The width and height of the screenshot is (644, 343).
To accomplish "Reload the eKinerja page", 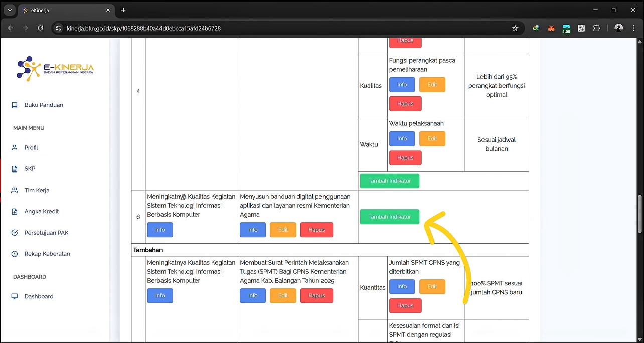I will pyautogui.click(x=41, y=28).
